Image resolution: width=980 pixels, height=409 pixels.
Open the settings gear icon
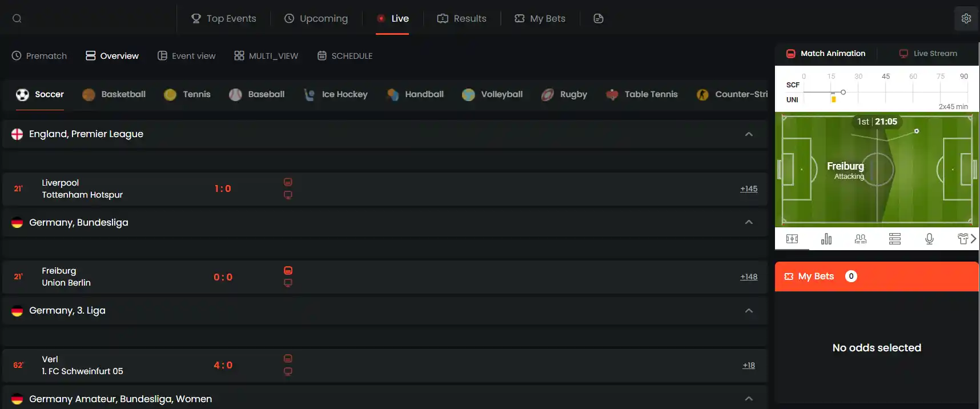[x=966, y=18]
